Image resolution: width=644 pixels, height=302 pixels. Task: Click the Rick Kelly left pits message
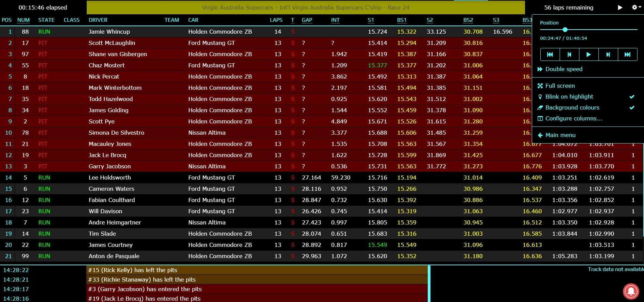tap(257, 270)
